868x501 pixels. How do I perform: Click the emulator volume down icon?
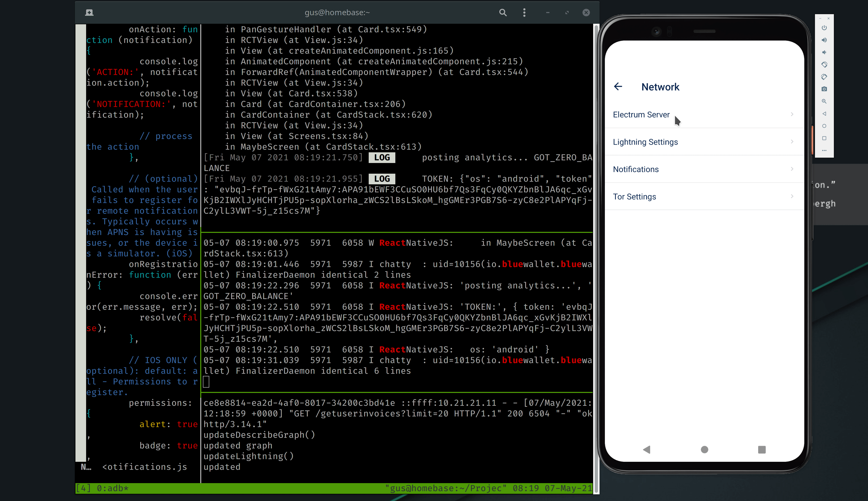(x=824, y=52)
